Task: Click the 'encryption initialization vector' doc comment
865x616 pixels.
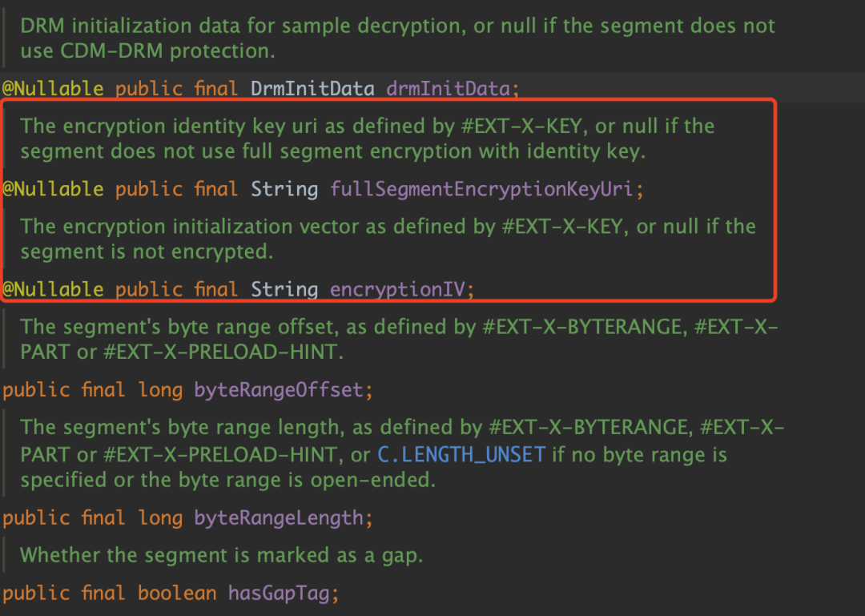Action: [388, 239]
